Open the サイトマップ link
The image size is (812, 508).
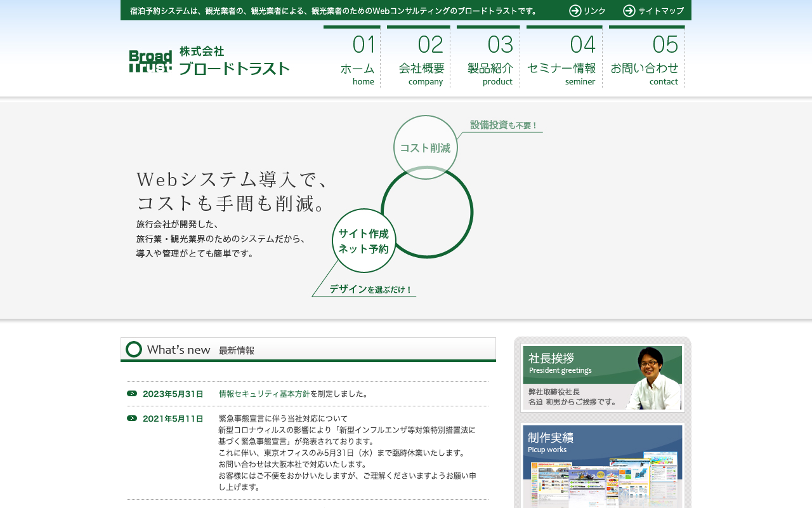661,11
